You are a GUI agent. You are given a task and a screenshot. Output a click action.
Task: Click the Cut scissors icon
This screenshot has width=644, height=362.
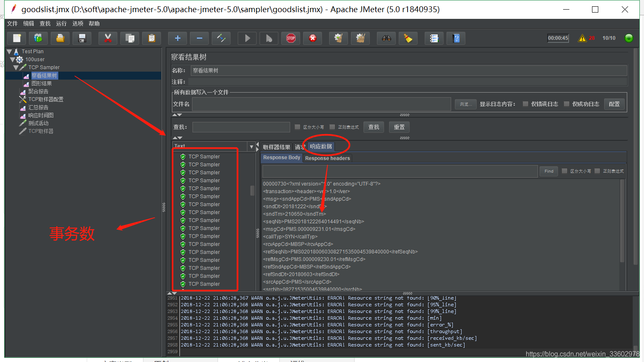[x=108, y=38]
